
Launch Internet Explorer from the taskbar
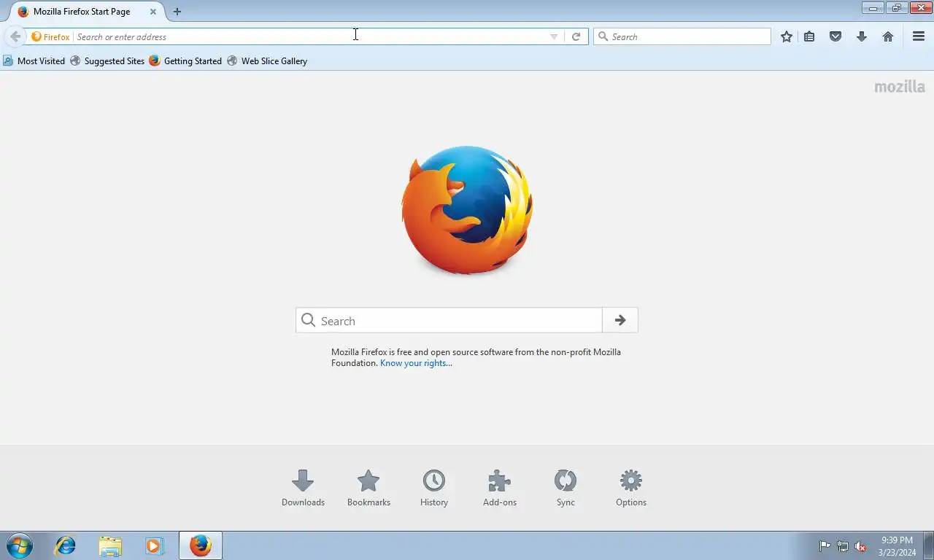click(66, 545)
